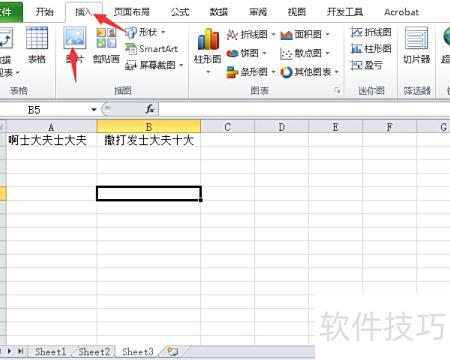Open the Acrobat tab
This screenshot has width=450, height=360.
pos(401,12)
